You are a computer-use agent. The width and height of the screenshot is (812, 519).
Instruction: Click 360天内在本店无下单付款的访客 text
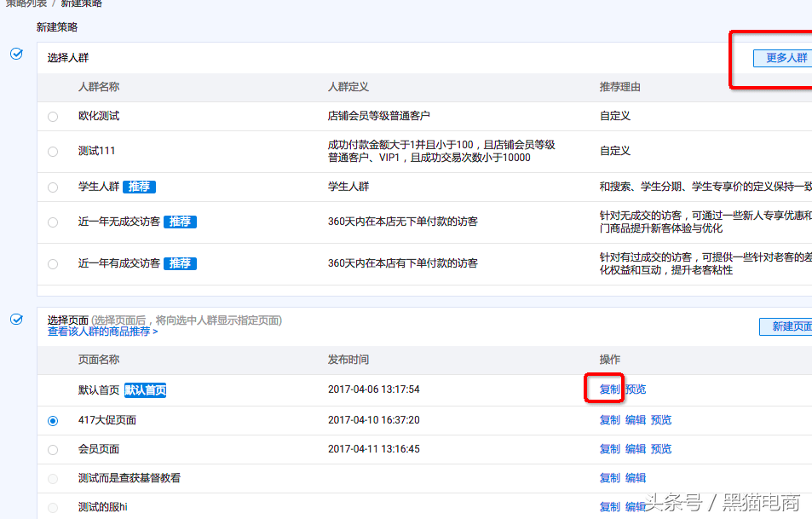[x=403, y=222]
